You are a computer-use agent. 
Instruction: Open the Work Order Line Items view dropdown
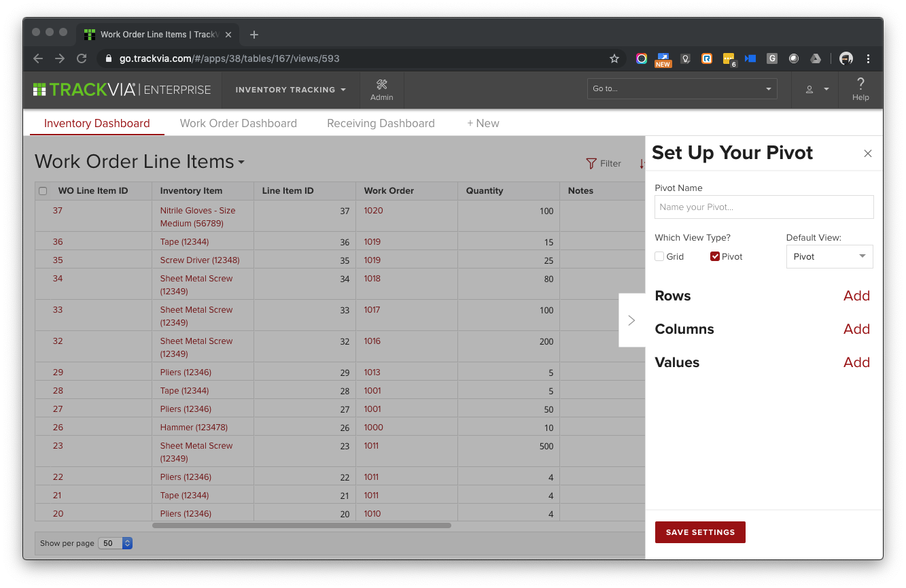[241, 163]
